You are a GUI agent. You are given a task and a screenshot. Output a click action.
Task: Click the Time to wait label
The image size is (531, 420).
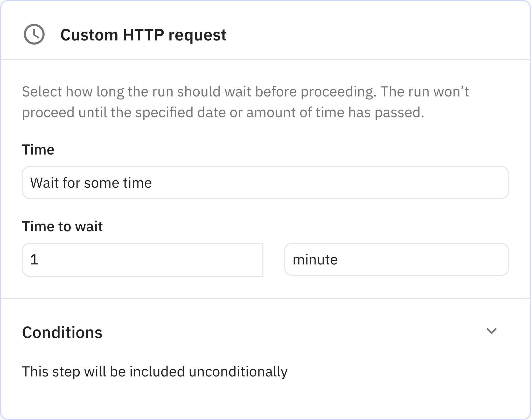click(x=62, y=226)
